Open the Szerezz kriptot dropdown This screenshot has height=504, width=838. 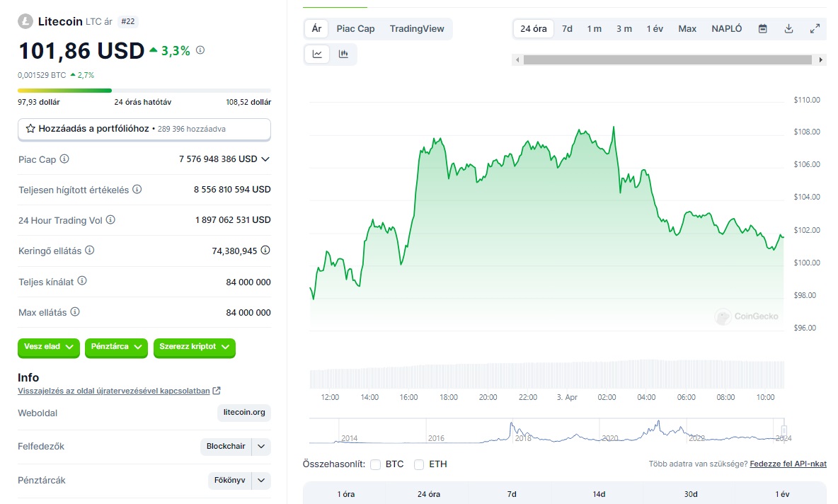[195, 347]
